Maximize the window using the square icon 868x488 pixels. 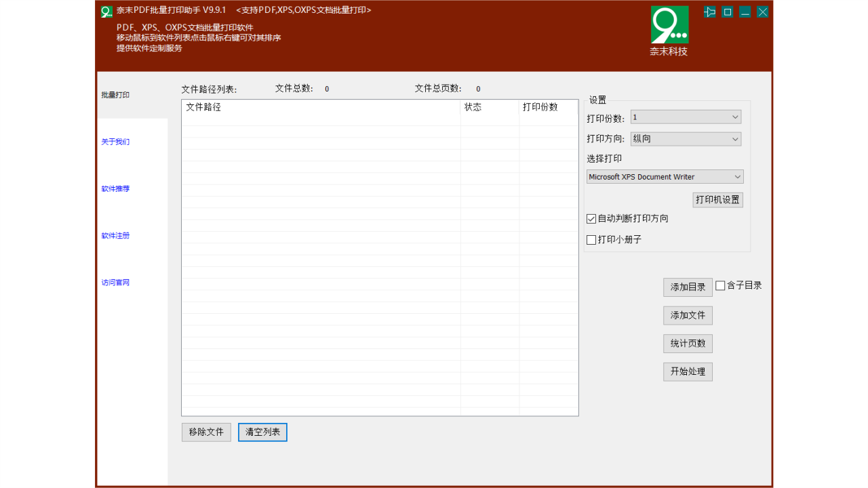pyautogui.click(x=728, y=12)
